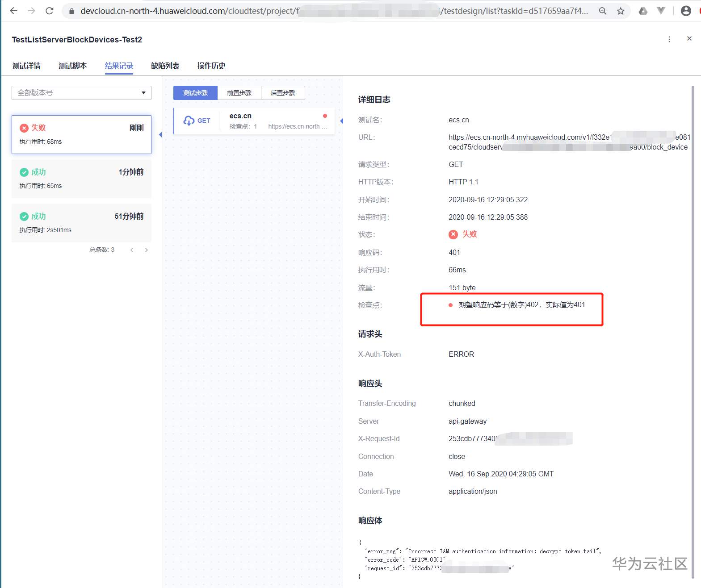Click the request_id line in response body
The width and height of the screenshot is (701, 588).
pos(440,568)
